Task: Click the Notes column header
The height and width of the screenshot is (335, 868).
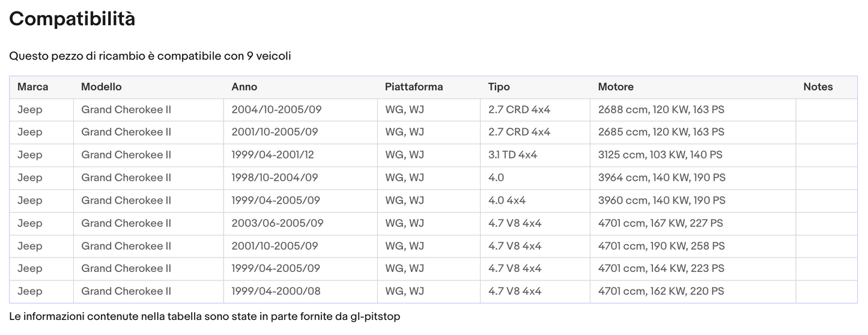Action: tap(818, 87)
